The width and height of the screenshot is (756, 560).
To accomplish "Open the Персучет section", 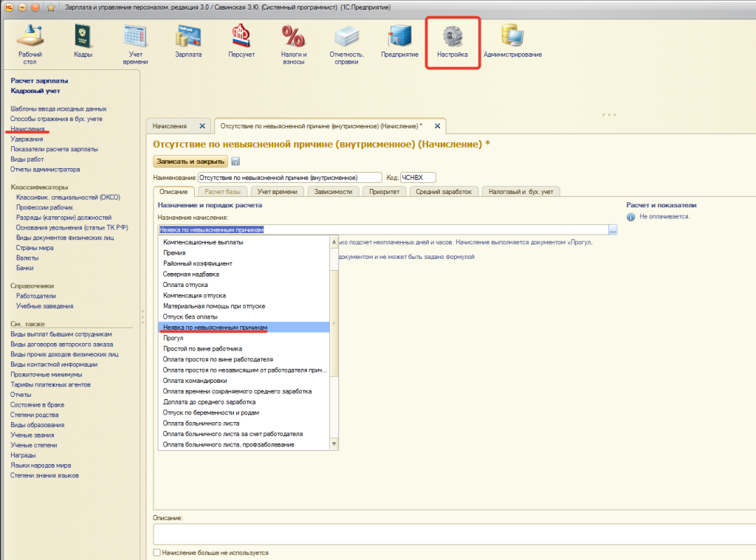I will tap(241, 41).
